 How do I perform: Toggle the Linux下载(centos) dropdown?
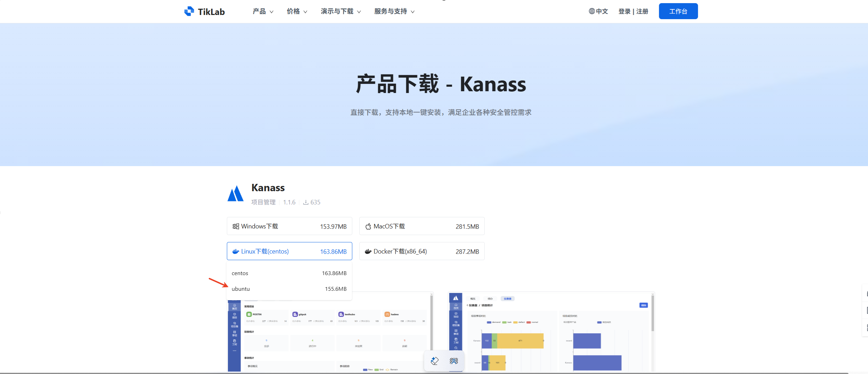pos(289,251)
